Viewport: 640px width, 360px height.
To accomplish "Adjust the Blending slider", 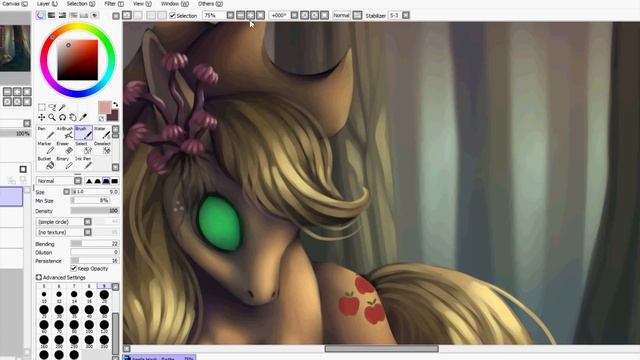I will click(95, 244).
